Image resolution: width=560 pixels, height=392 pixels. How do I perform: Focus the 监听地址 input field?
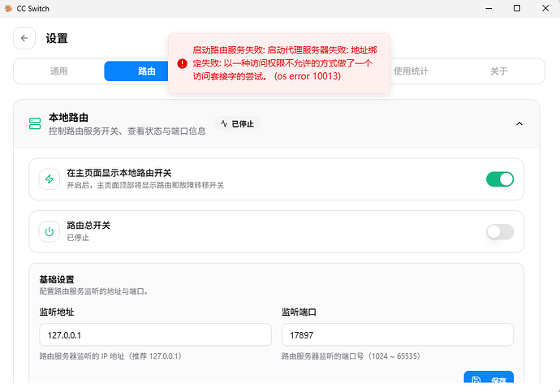click(155, 334)
